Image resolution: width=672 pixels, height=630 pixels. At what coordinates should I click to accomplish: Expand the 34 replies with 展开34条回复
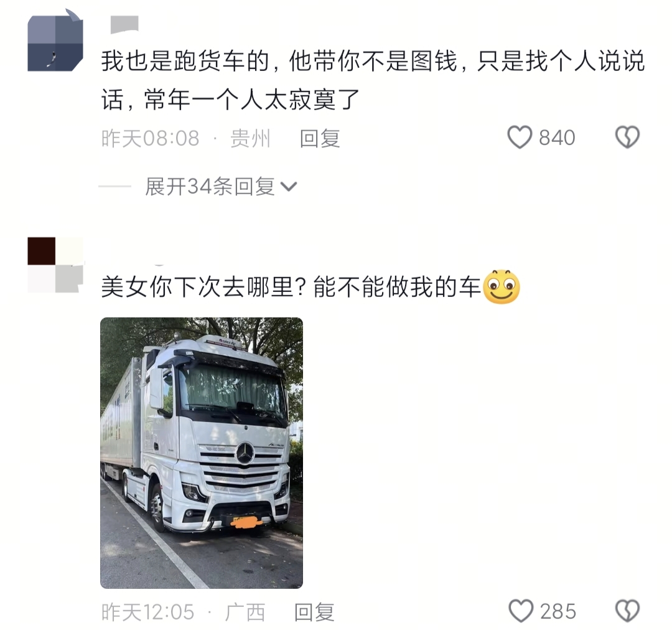(210, 187)
